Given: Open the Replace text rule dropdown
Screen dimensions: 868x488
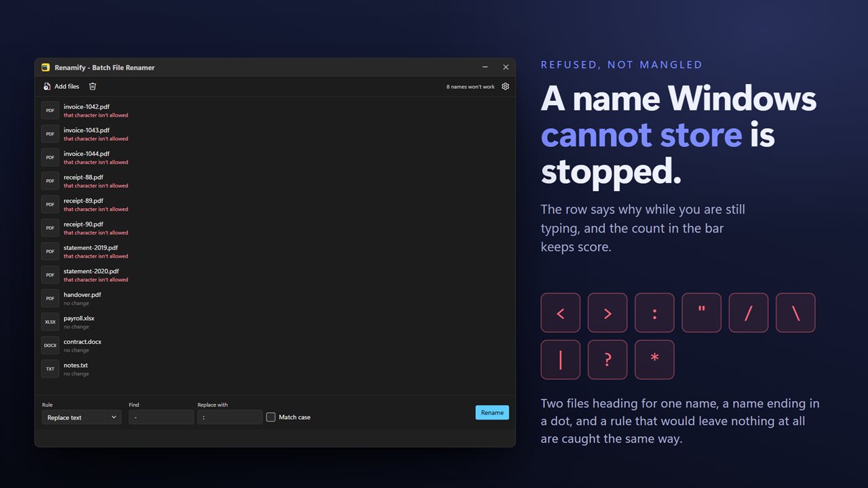Looking at the screenshot, I should [82, 418].
